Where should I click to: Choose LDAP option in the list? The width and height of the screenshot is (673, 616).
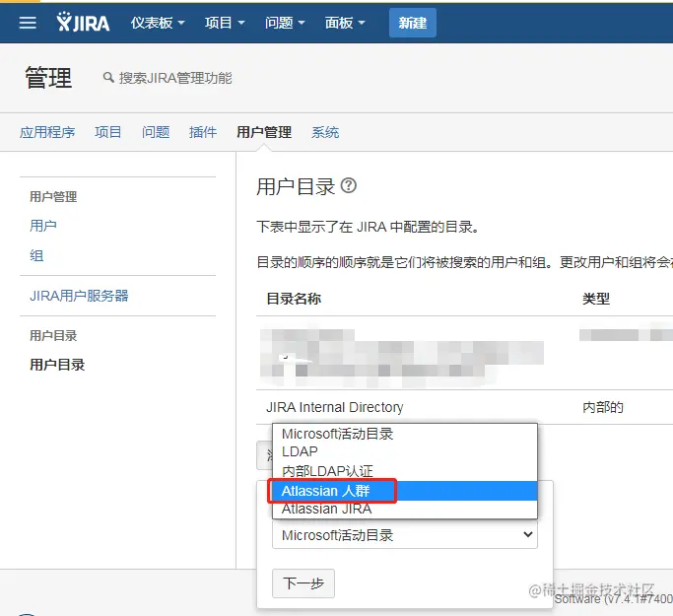coord(405,451)
